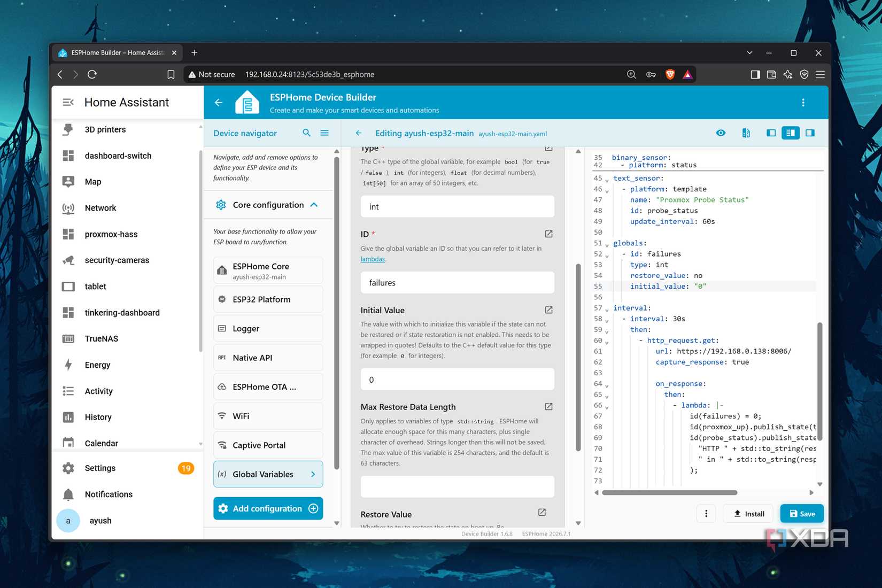Open ESPHome Core configuration
The height and width of the screenshot is (588, 882).
pos(268,270)
